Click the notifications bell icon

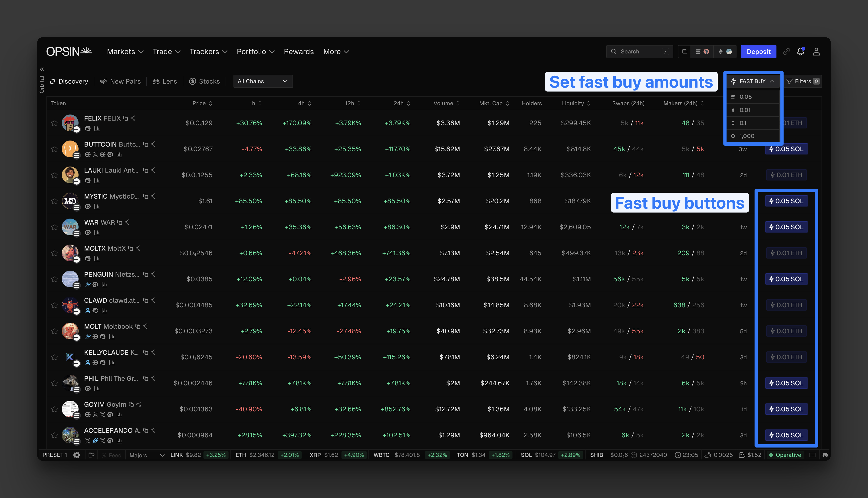pos(800,52)
